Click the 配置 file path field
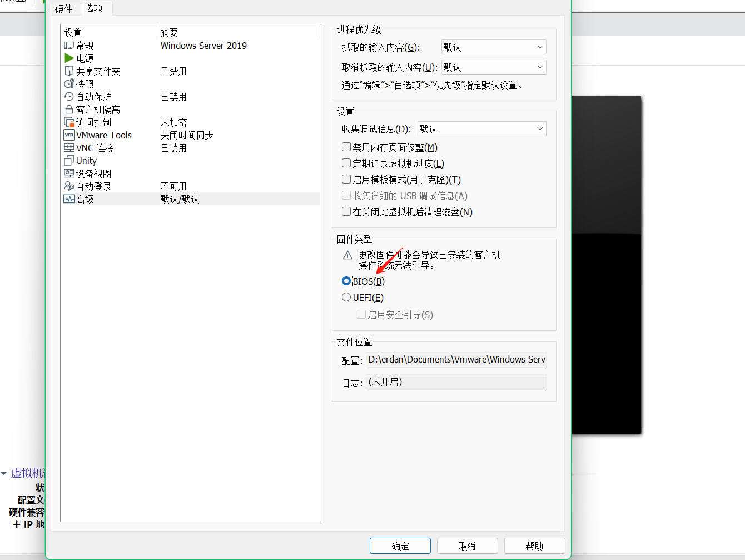Viewport: 745px width, 560px height. pyautogui.click(x=456, y=360)
